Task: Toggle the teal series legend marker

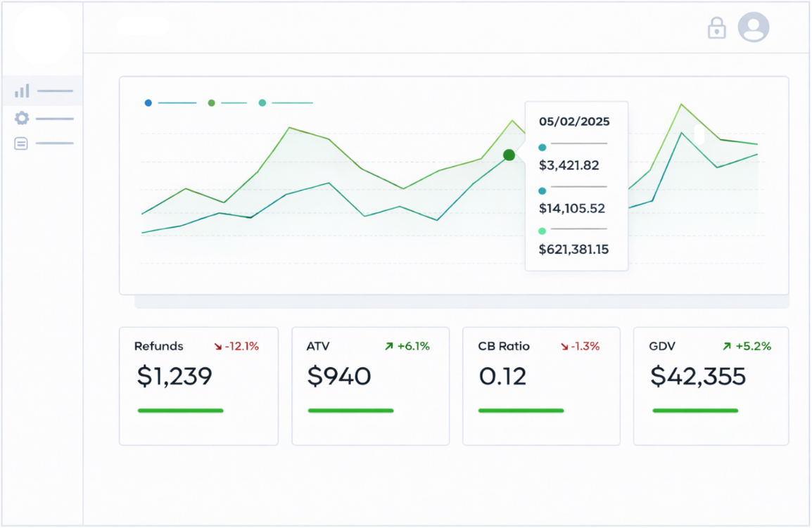Action: 262,103
